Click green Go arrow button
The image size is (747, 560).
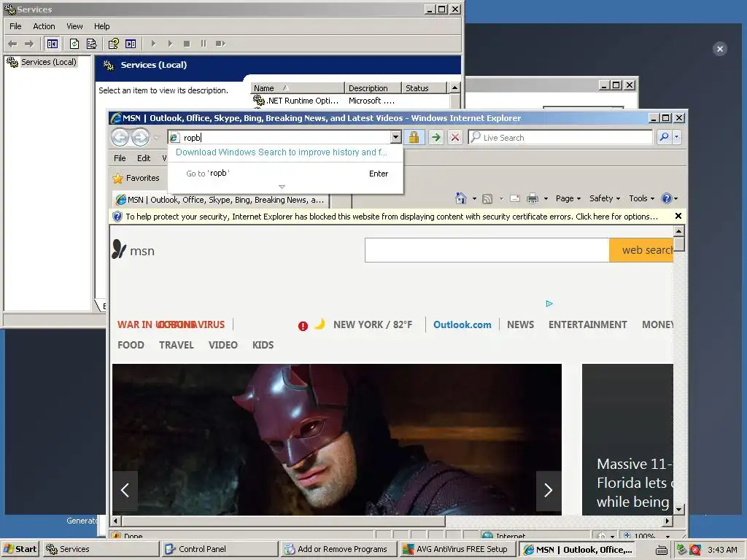pos(436,138)
